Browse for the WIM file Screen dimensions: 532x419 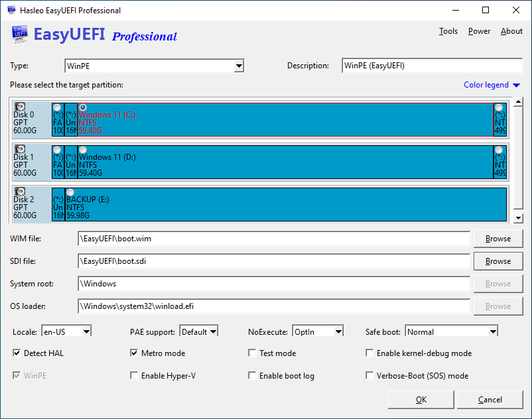pyautogui.click(x=498, y=239)
